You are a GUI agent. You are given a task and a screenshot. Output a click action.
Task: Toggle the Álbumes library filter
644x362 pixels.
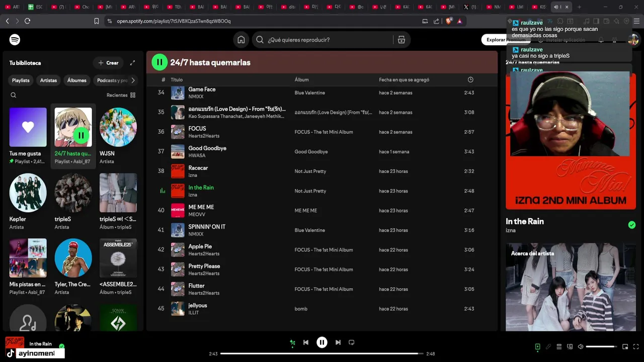tap(77, 80)
